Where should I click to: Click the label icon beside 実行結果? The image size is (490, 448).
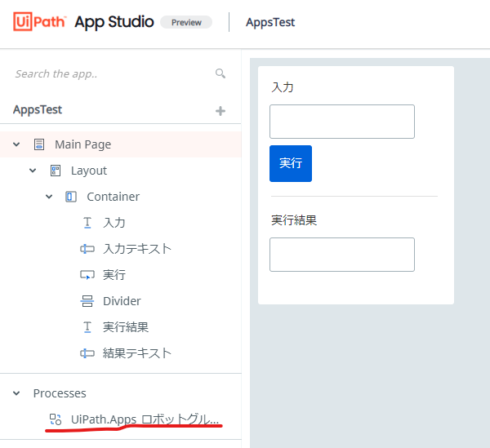(87, 327)
